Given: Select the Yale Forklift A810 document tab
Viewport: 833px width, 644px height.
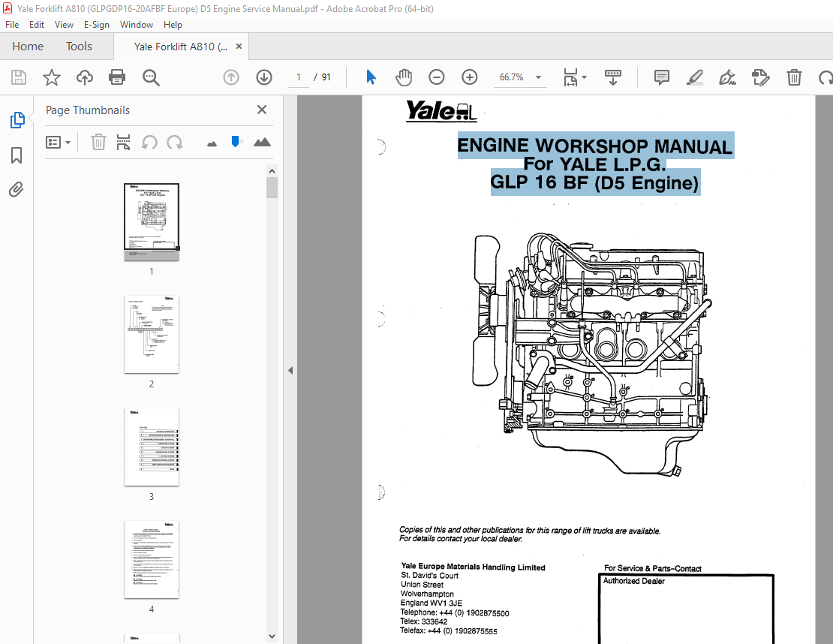Looking at the screenshot, I should click(181, 47).
